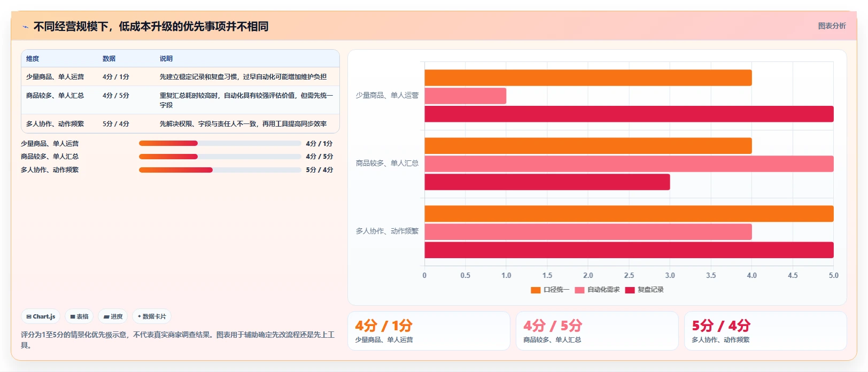Screen dimensions: 868x372
Task: Click the pink 自动化需求 bar for 少量商品、单人运营
Action: pos(466,96)
